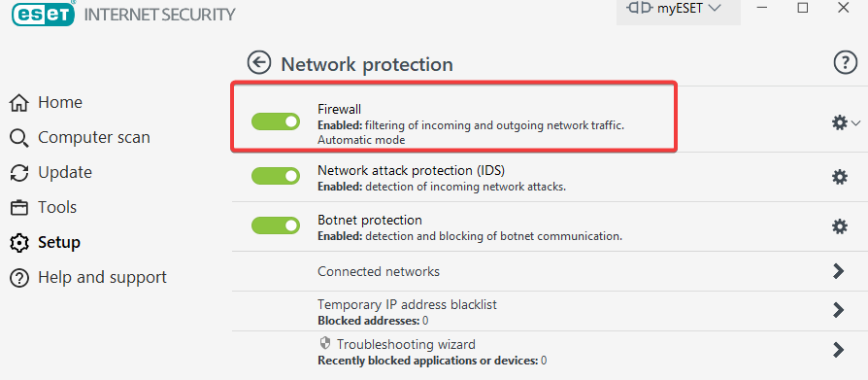Disable the Firewall toggle
Screen dimensions: 868x380
(x=276, y=121)
